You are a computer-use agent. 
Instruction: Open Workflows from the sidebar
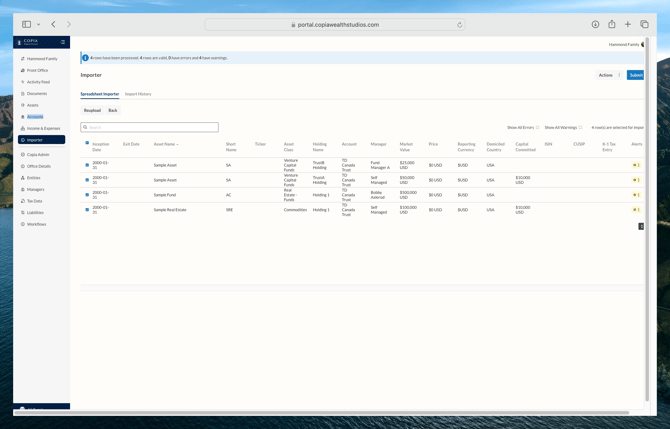[x=36, y=224]
